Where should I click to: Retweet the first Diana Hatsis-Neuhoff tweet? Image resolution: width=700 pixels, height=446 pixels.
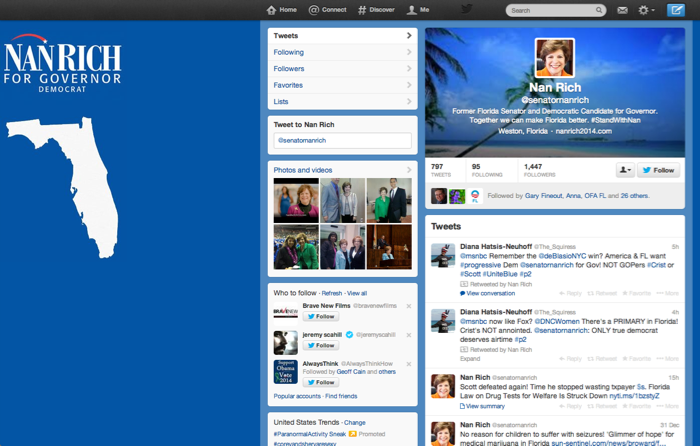point(602,293)
